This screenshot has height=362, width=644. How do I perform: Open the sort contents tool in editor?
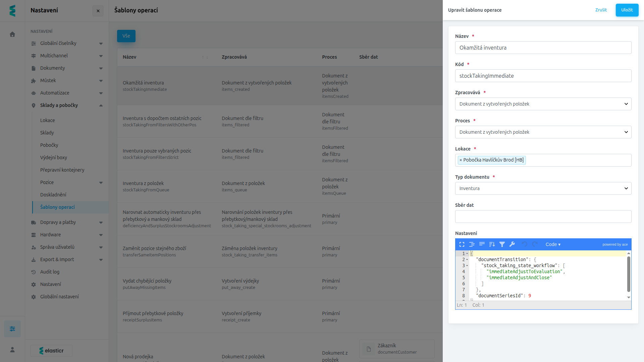coord(492,244)
